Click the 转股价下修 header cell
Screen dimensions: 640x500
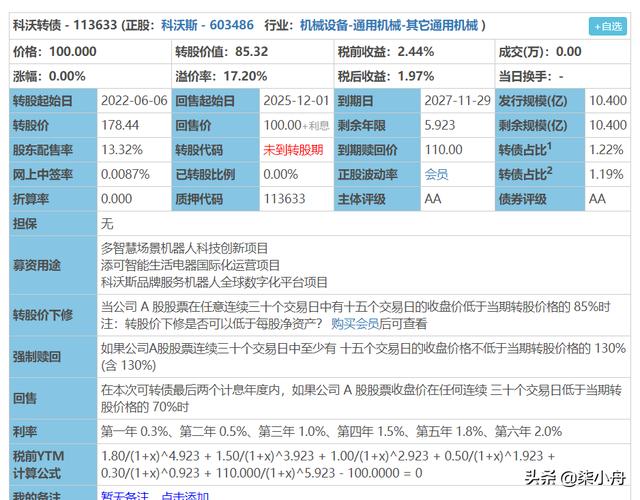pyautogui.click(x=53, y=315)
